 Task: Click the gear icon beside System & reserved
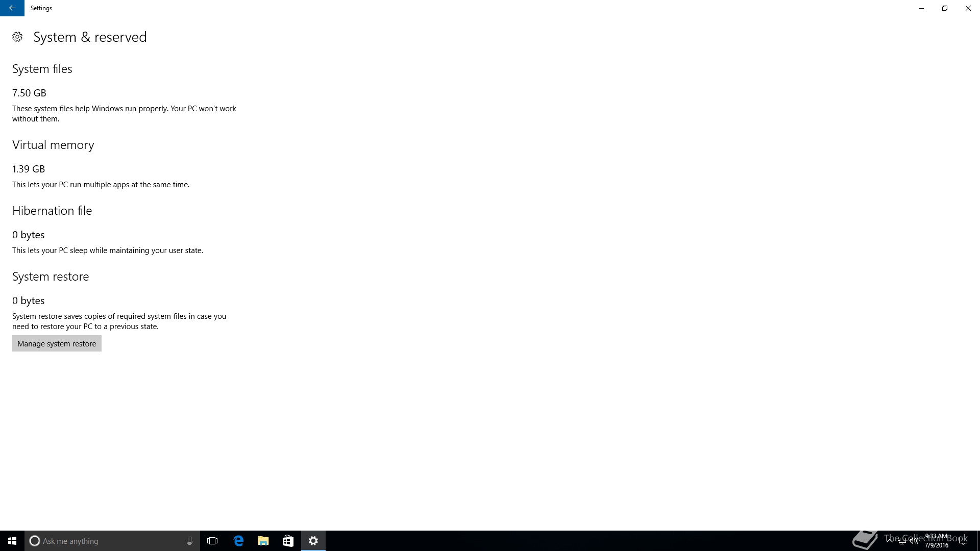pyautogui.click(x=17, y=37)
